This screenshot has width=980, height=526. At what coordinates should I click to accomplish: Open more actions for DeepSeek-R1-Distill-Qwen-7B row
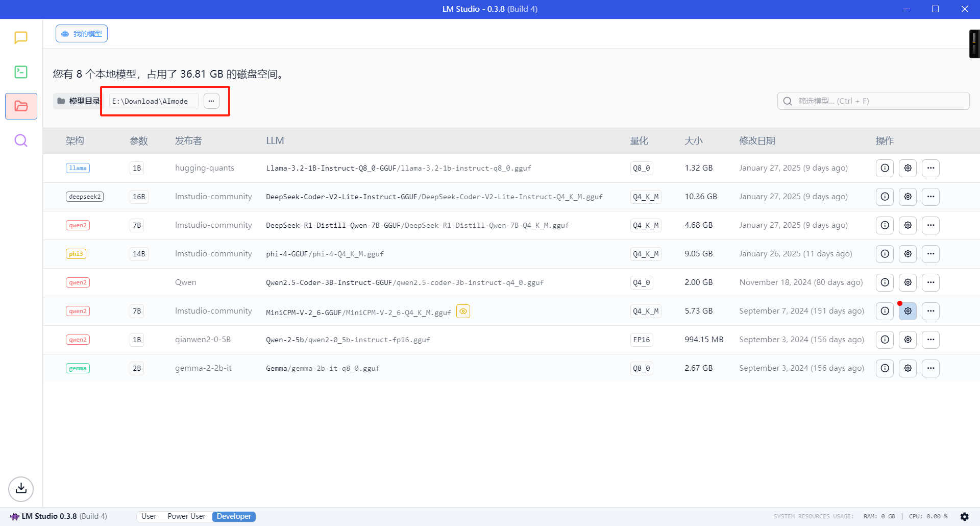click(930, 225)
